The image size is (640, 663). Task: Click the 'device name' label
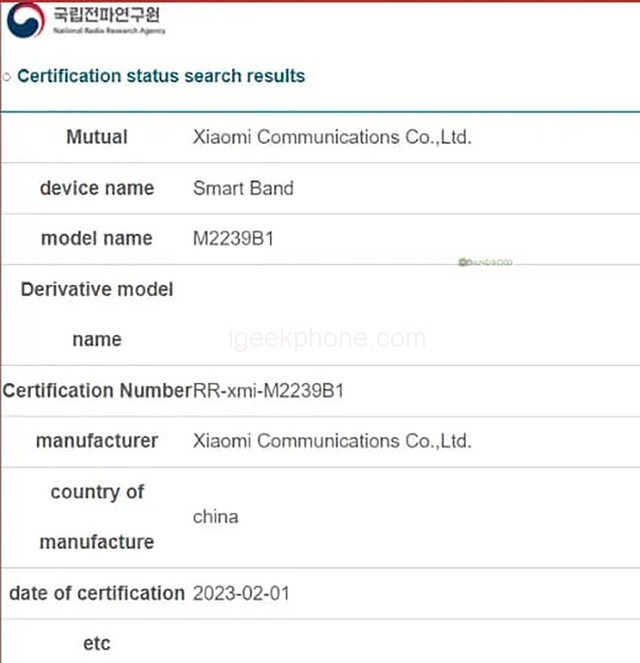tap(97, 188)
